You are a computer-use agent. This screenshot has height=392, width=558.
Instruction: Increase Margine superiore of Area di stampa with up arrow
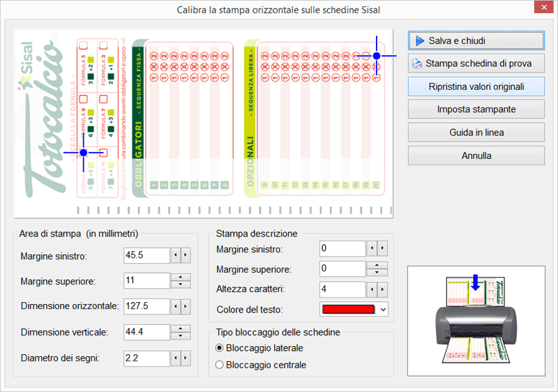pos(181,278)
